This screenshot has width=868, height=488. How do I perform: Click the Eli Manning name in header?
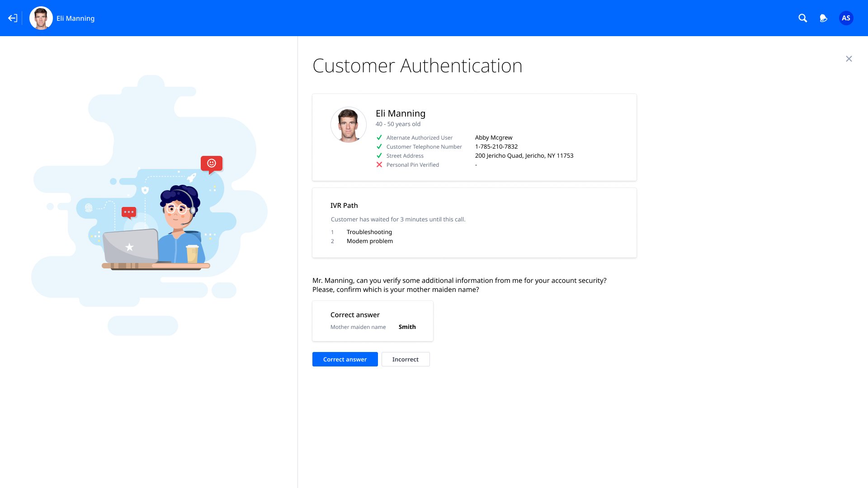coord(75,19)
